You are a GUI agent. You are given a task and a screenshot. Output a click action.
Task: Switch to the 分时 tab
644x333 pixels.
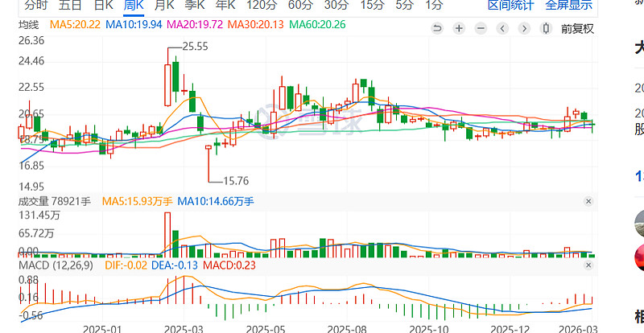[x=35, y=5]
